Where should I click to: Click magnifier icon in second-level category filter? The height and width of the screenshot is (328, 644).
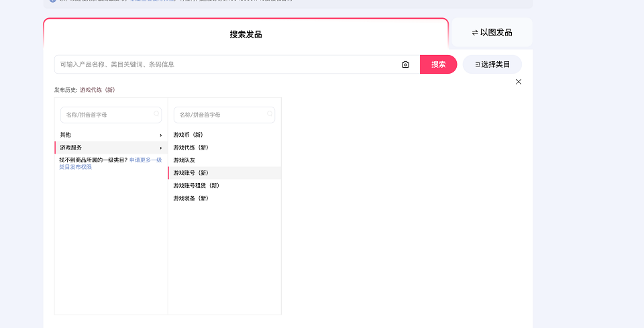coord(270,114)
